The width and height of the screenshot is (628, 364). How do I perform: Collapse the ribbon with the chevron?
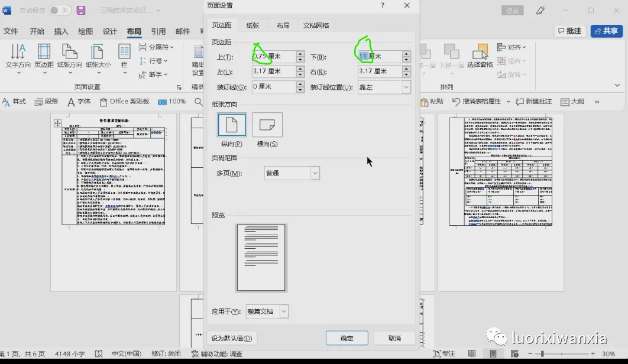pyautogui.click(x=617, y=85)
